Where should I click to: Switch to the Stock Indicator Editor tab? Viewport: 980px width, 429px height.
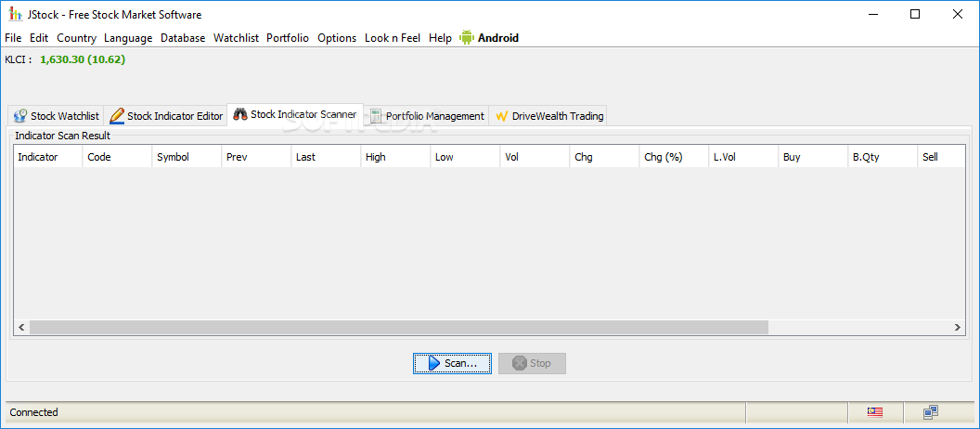point(165,116)
